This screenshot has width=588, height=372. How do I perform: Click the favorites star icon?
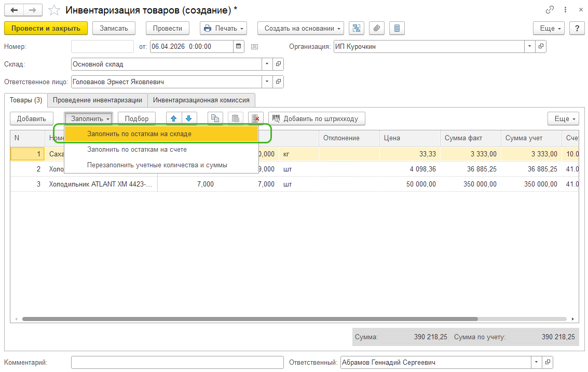54,10
